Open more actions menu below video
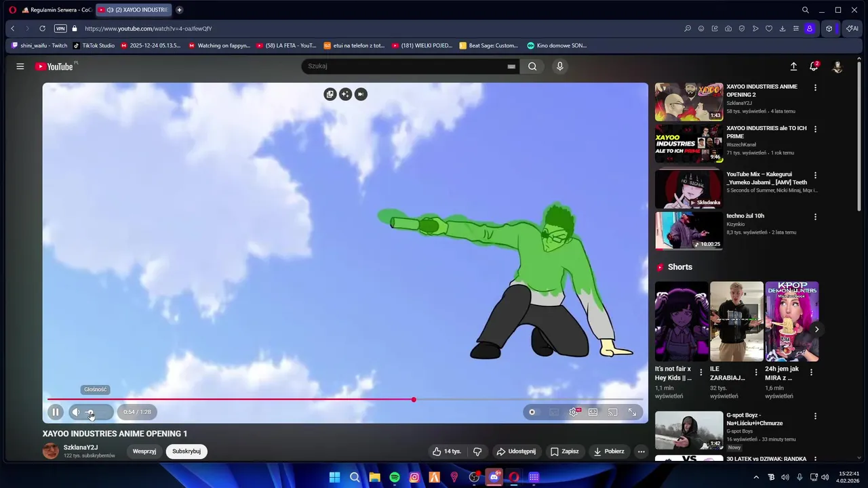The height and width of the screenshot is (488, 868). [642, 451]
